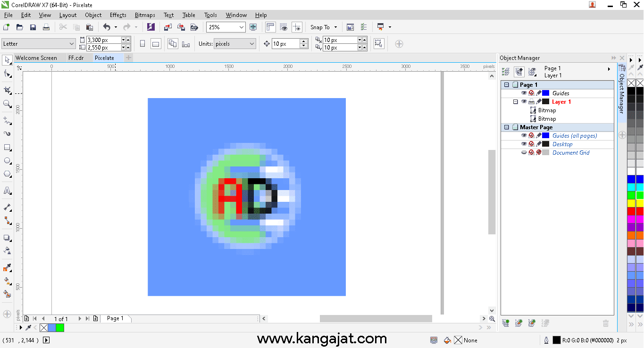The width and height of the screenshot is (644, 348).
Task: Click the Export icon
Action: pyautogui.click(x=181, y=27)
